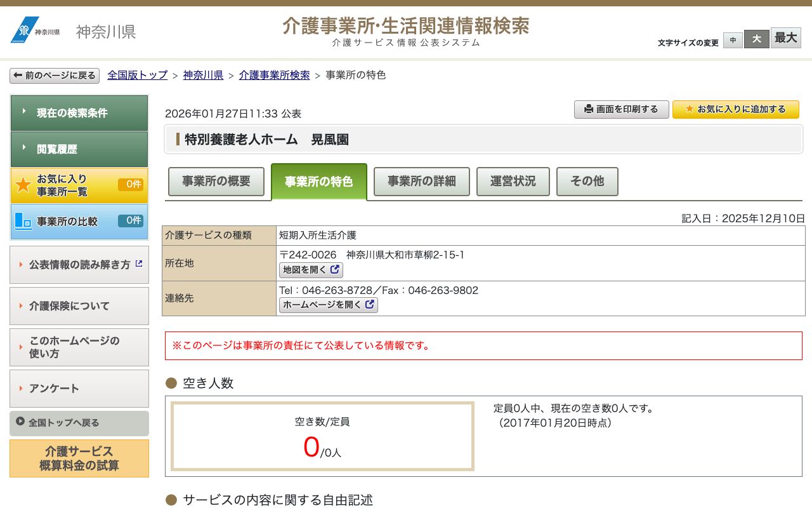812x508 pixels.
Task: Switch to the 運営状況 tab
Action: [x=513, y=182]
